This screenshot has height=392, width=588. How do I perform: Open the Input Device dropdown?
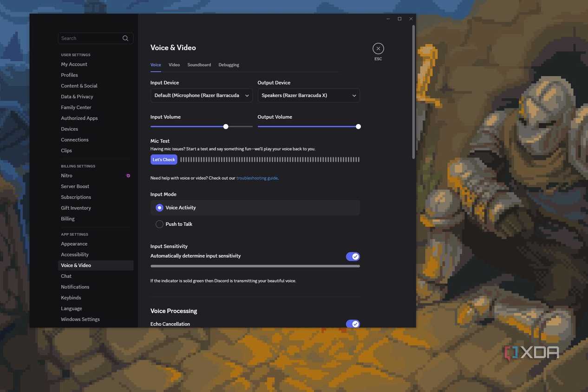tap(202, 95)
